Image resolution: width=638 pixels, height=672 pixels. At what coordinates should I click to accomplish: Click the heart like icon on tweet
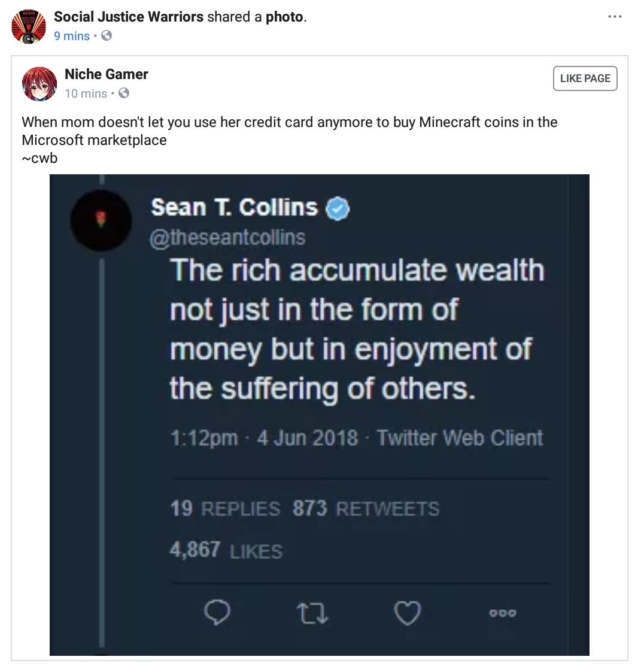408,613
